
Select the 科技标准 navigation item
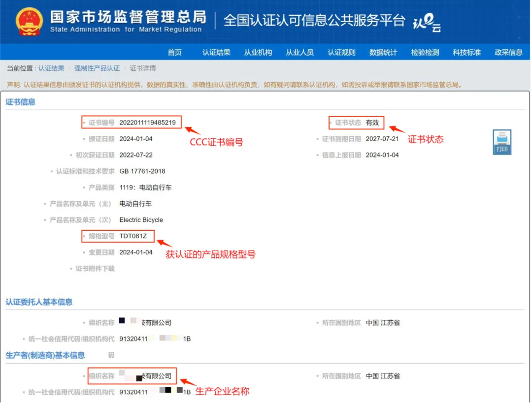point(466,52)
